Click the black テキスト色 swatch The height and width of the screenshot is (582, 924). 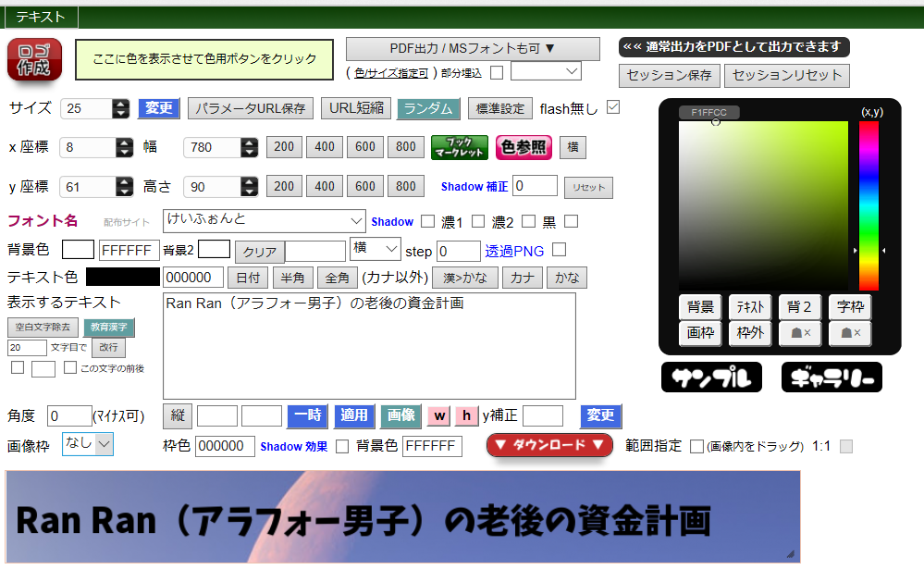[x=123, y=277]
